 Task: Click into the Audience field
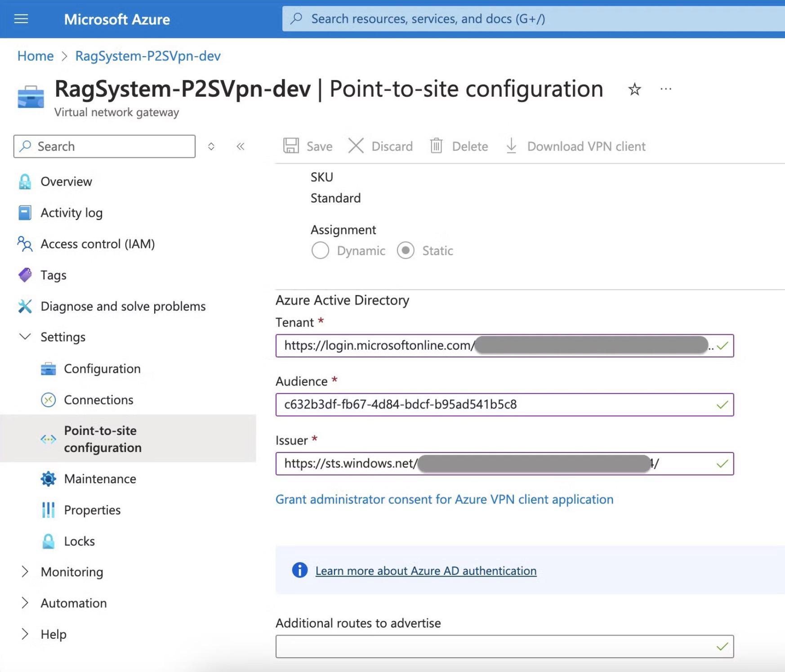tap(504, 404)
